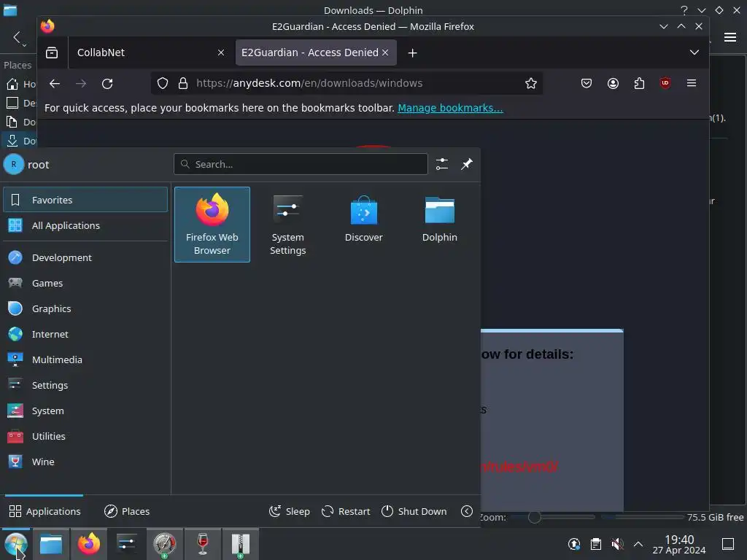The height and width of the screenshot is (560, 747).
Task: Click the Restart button
Action: coord(346,511)
